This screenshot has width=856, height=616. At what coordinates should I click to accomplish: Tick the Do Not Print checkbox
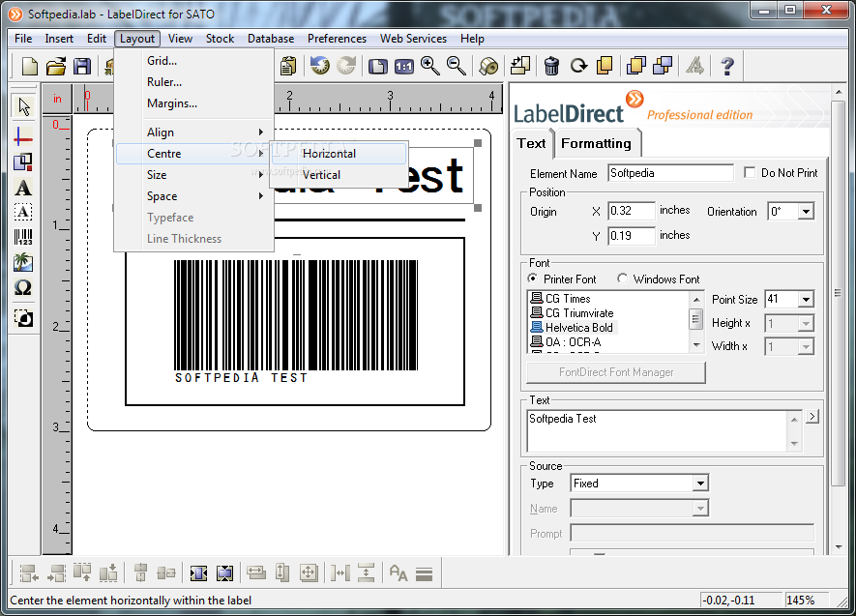pos(750,173)
